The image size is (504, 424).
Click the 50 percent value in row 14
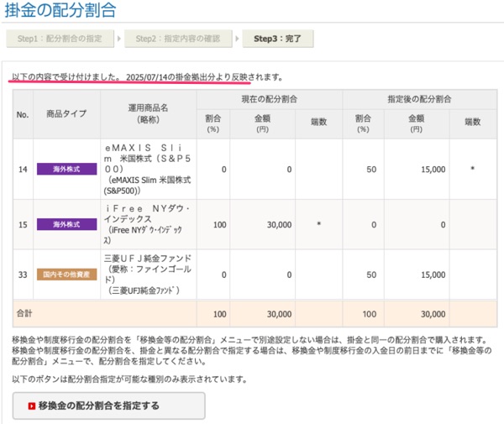pyautogui.click(x=371, y=170)
